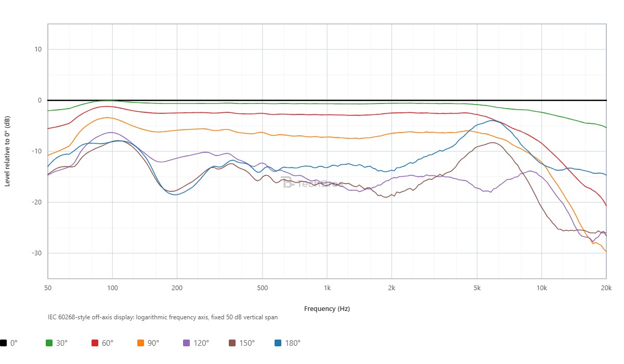
Task: Click the blue 180° color swatch
Action: [278, 343]
